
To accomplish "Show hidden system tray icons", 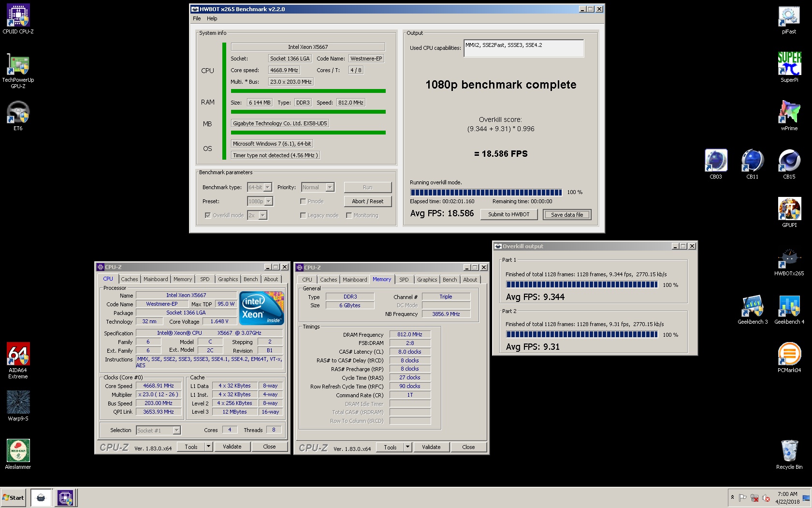I will pyautogui.click(x=732, y=497).
